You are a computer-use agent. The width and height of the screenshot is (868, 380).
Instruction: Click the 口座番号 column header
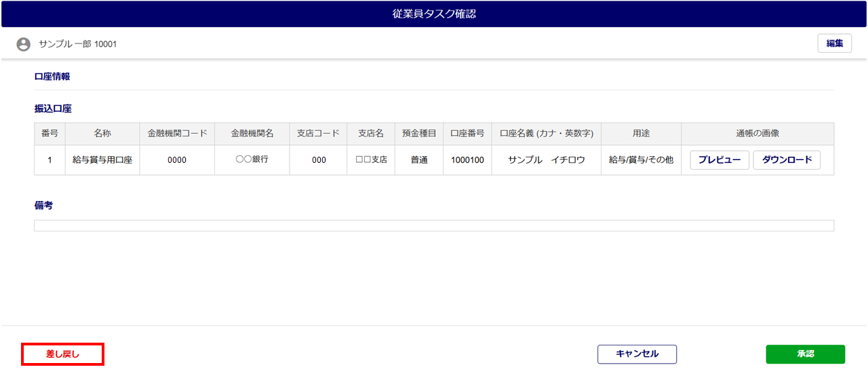(467, 134)
